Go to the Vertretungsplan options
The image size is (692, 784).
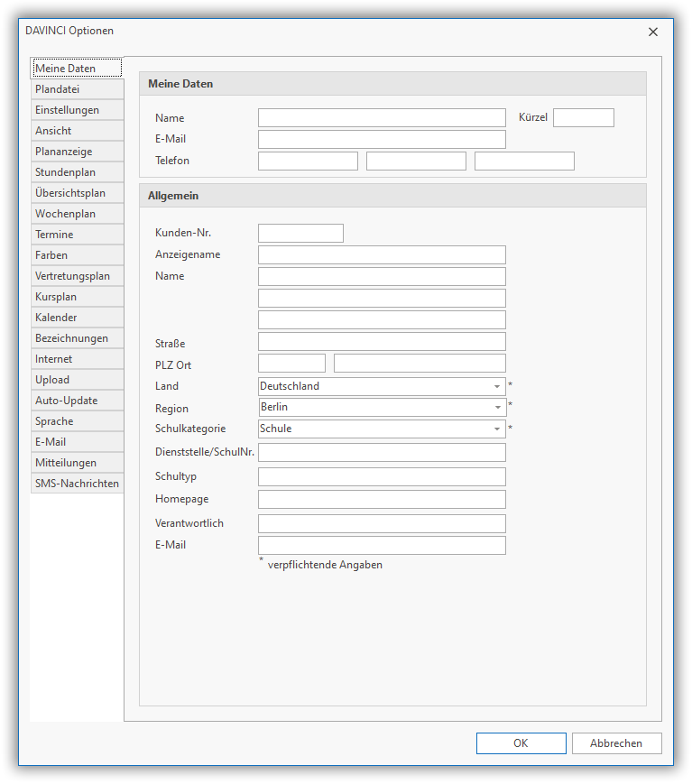pos(77,276)
